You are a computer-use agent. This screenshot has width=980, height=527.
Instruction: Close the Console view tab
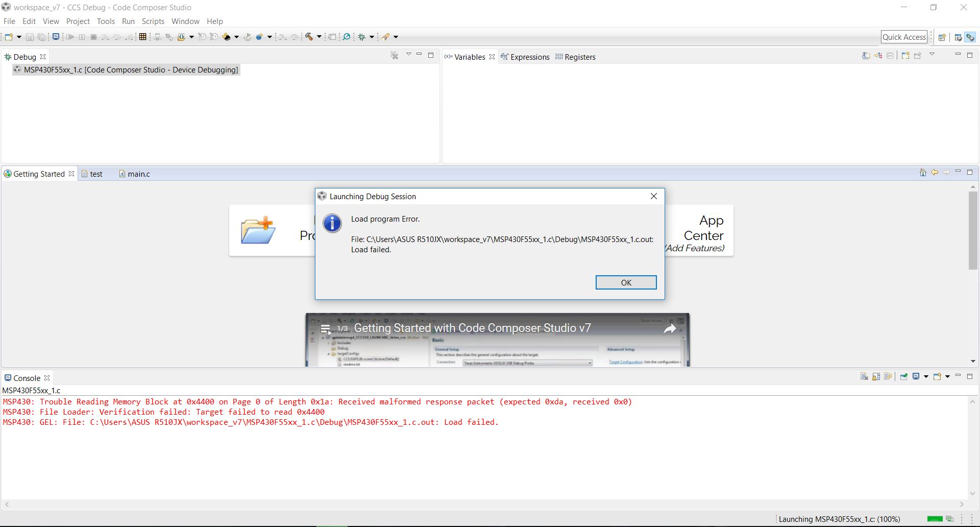coord(47,378)
